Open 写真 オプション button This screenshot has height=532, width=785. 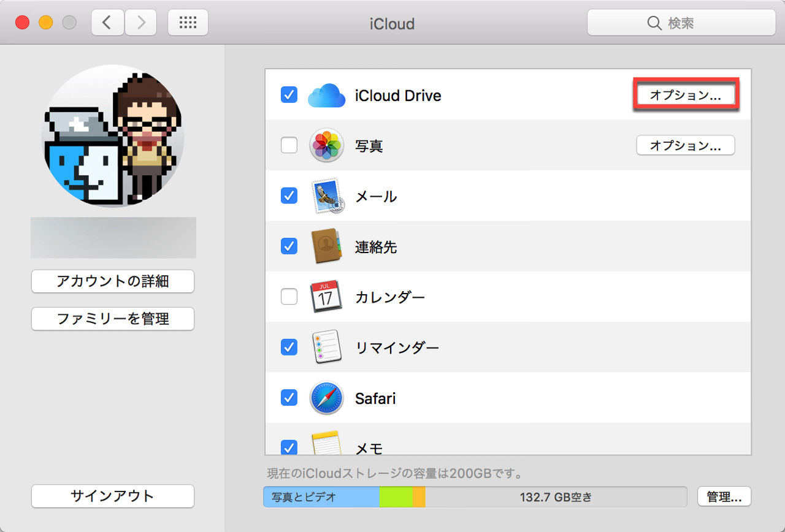pos(685,145)
